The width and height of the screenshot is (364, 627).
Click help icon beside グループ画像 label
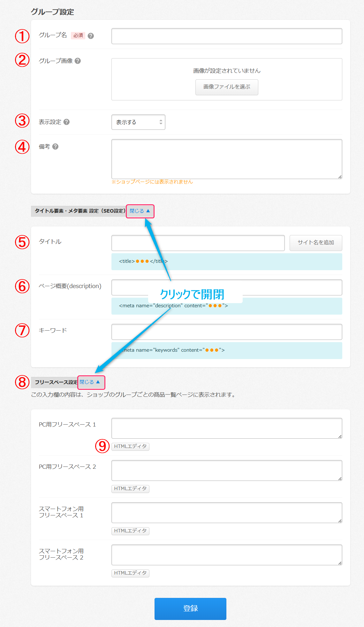coord(78,61)
